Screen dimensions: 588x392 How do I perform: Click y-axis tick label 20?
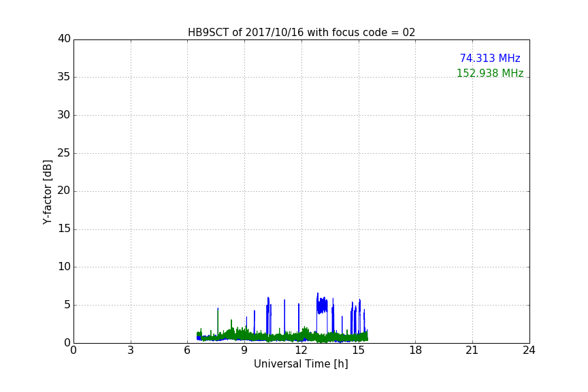coord(64,191)
